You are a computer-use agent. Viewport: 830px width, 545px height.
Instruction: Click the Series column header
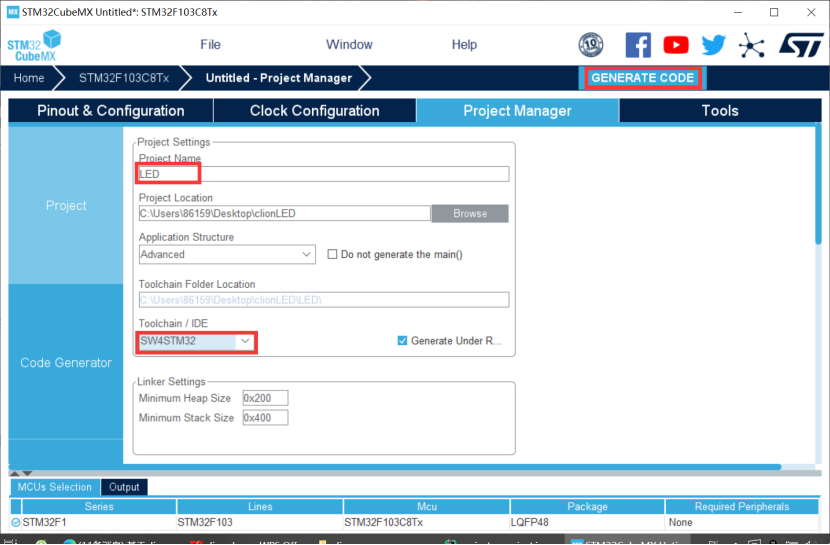coord(99,506)
